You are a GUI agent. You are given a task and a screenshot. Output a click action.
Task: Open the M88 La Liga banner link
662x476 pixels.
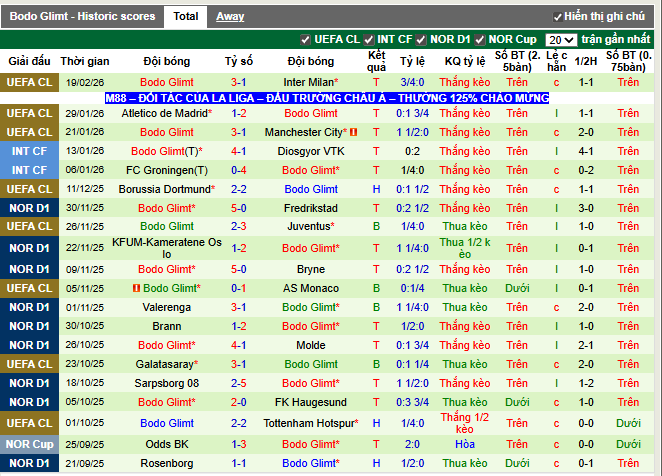[x=327, y=98]
